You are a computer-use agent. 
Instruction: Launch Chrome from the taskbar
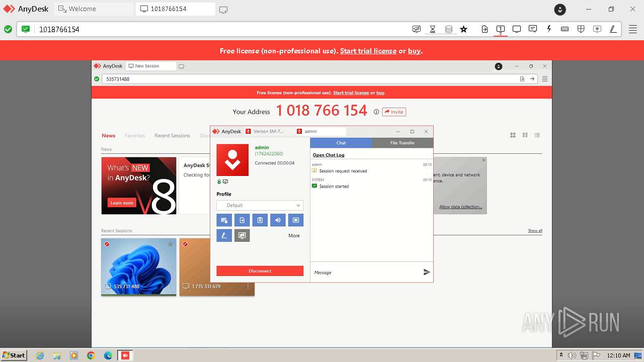pyautogui.click(x=91, y=355)
